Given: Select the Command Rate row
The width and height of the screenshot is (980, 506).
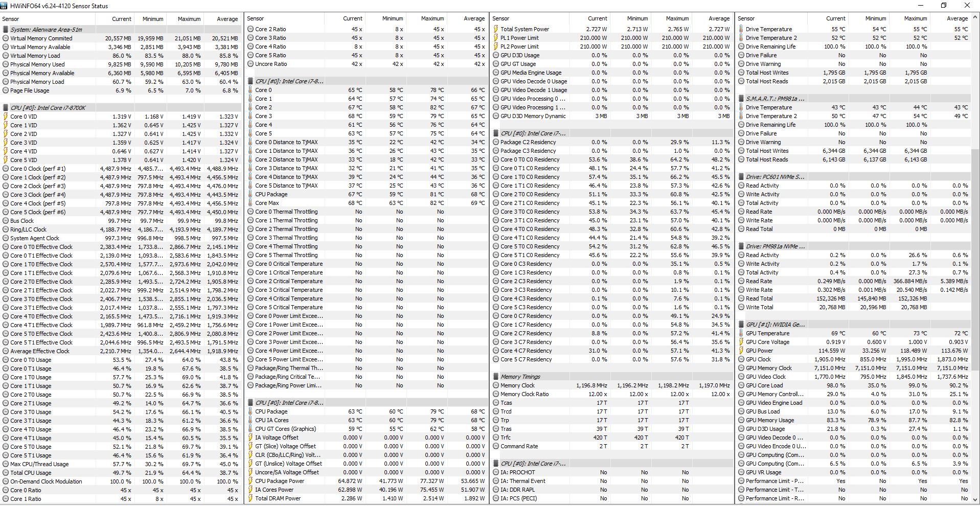Looking at the screenshot, I should [x=611, y=446].
